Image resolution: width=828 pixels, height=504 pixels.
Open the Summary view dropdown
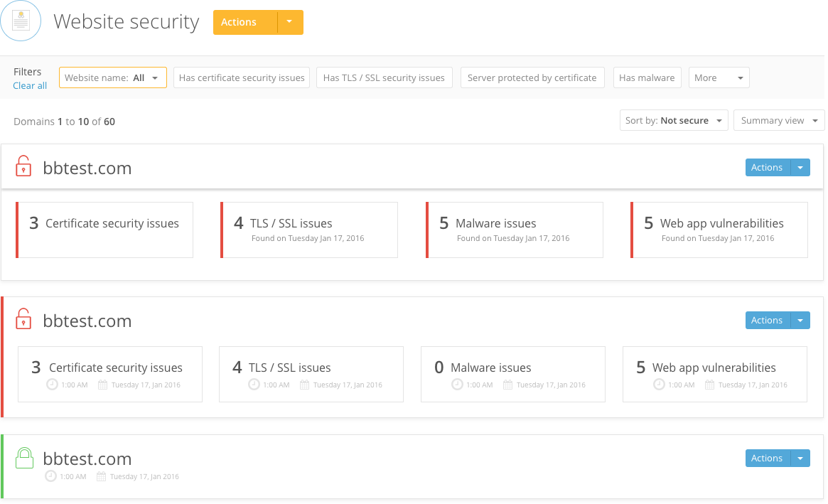(779, 120)
